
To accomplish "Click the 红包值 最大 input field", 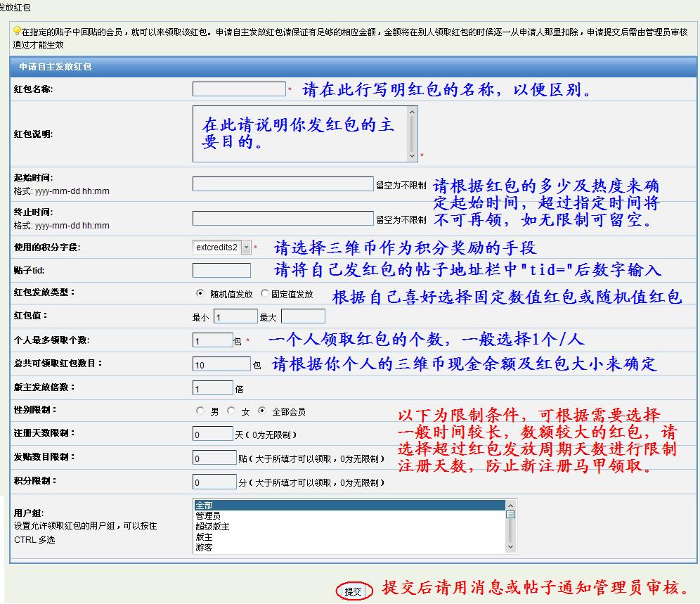I will coord(303,316).
